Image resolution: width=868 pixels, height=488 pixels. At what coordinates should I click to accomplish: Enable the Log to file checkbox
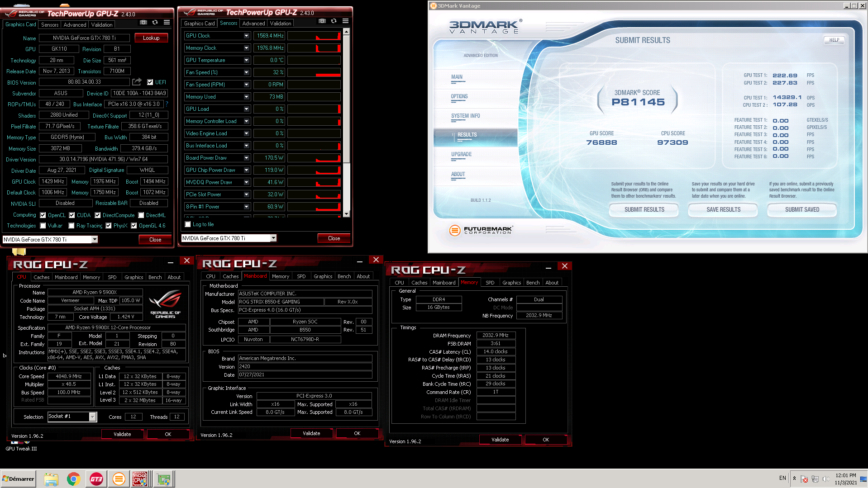(x=188, y=224)
